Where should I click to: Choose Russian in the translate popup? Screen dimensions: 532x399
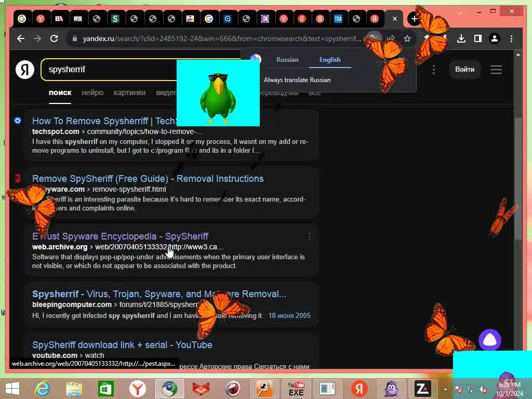[287, 60]
